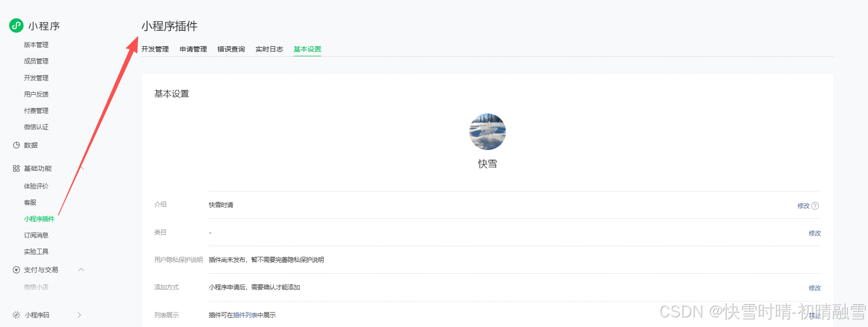
Task: Select the 基本设置 tab
Action: coord(307,49)
